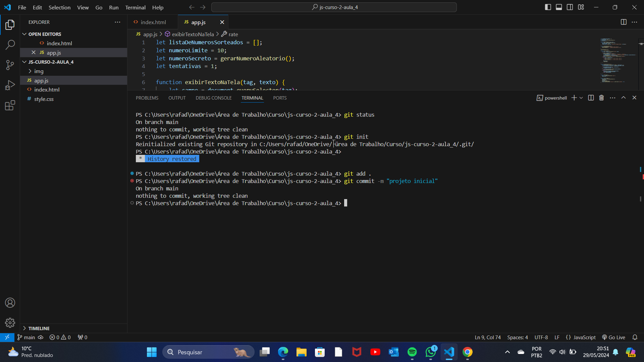
Task: Switch to the Output panel tab
Action: [177, 98]
